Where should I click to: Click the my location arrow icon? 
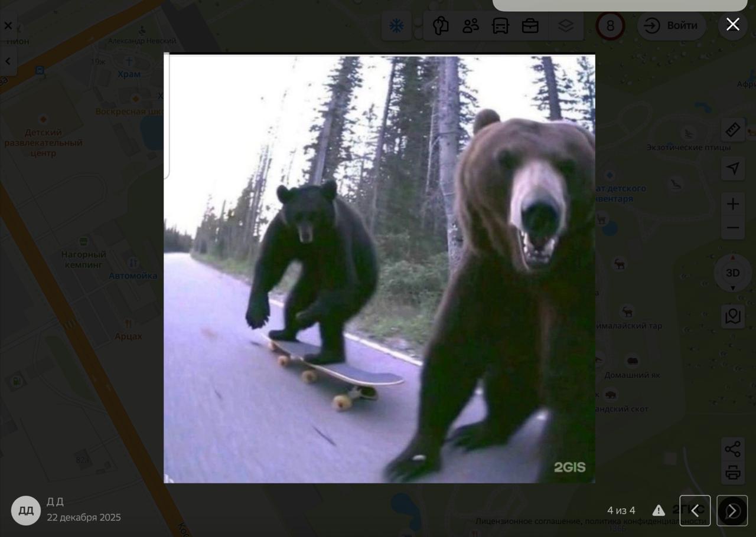point(733,169)
